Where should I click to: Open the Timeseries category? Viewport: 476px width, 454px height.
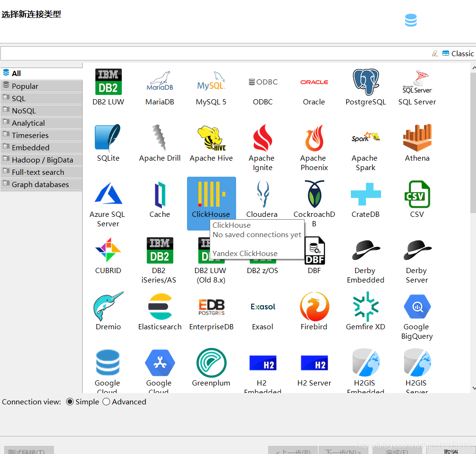click(x=41, y=135)
